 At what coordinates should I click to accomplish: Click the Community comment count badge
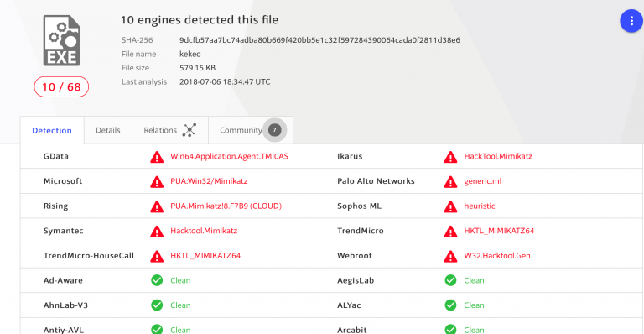[x=275, y=130]
